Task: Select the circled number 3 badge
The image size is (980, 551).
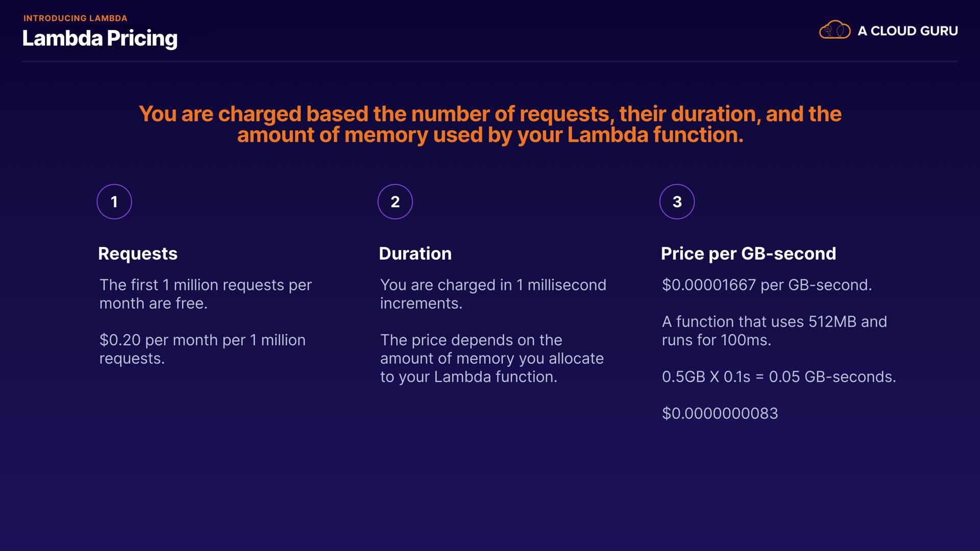Action: point(677,202)
